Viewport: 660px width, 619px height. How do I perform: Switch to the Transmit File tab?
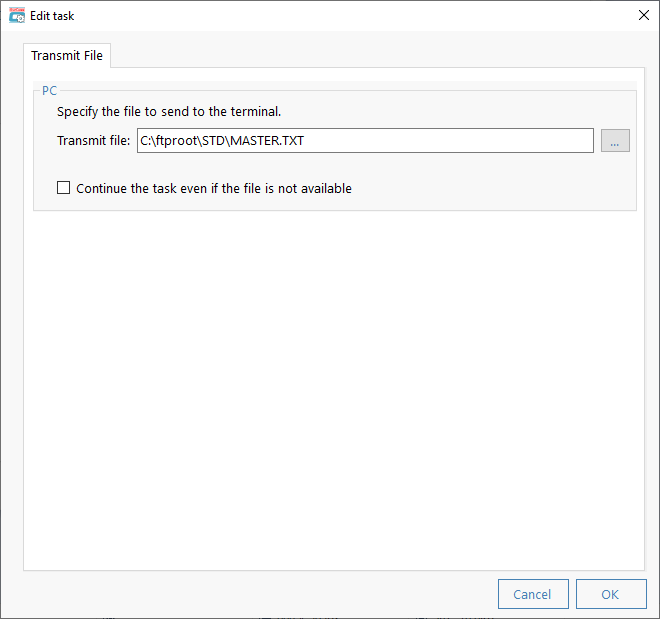[67, 56]
